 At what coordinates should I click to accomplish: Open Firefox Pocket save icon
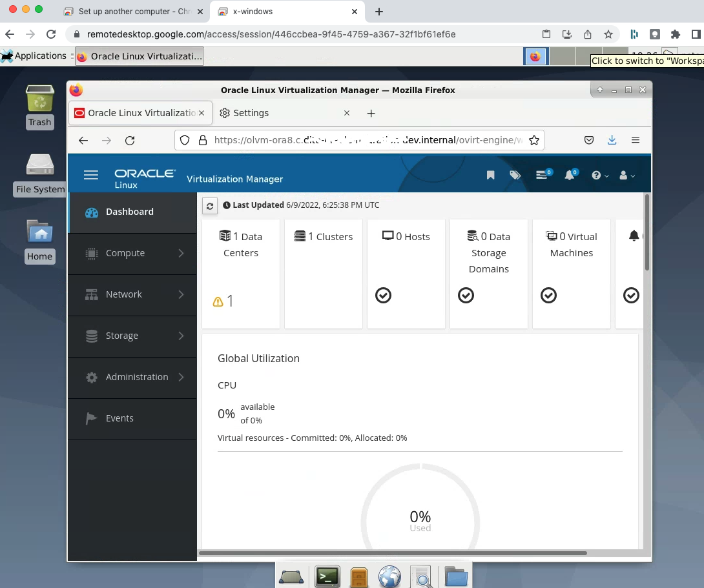pyautogui.click(x=589, y=140)
